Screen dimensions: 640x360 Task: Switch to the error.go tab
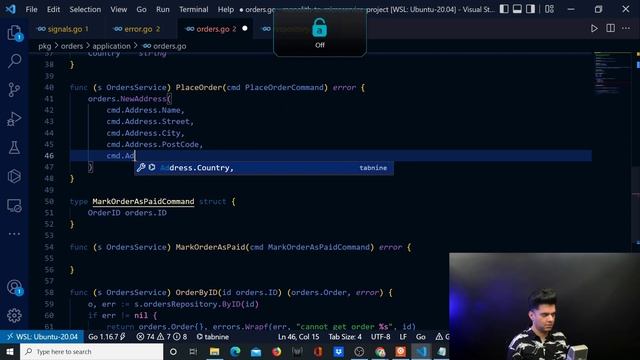click(x=138, y=29)
